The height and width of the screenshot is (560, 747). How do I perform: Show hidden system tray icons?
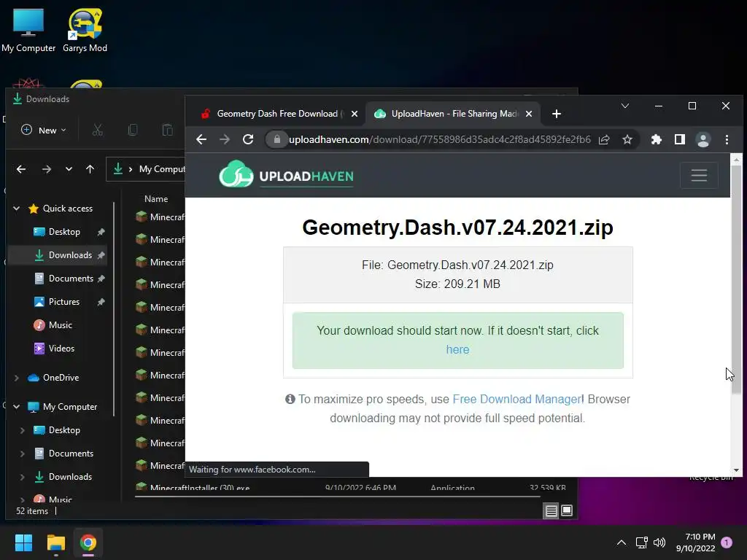[622, 542]
